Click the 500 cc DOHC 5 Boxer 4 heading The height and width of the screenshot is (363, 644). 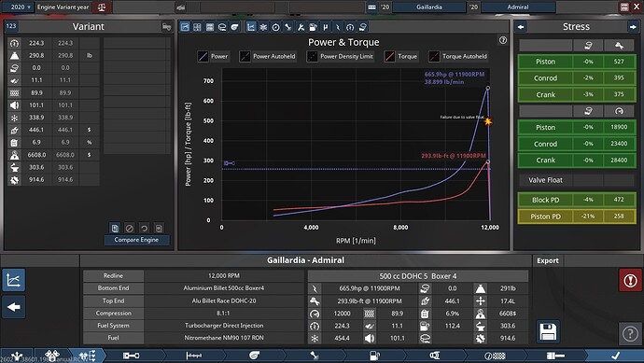(x=418, y=276)
